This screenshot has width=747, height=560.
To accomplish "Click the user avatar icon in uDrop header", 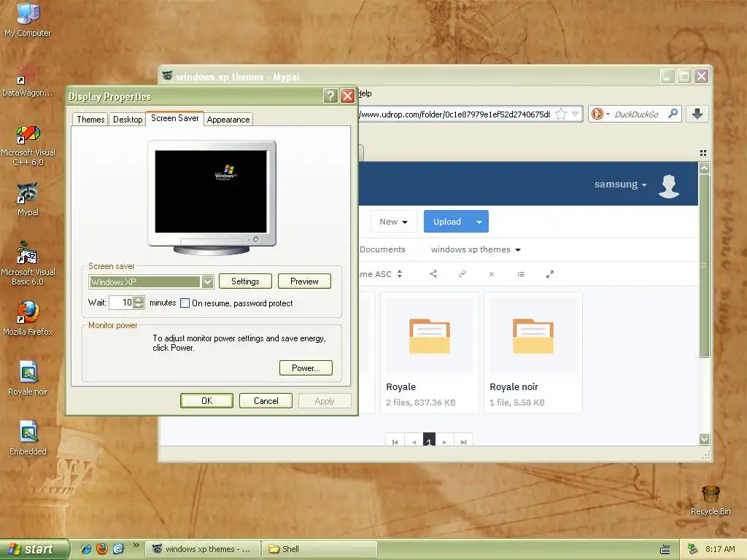I will [669, 186].
